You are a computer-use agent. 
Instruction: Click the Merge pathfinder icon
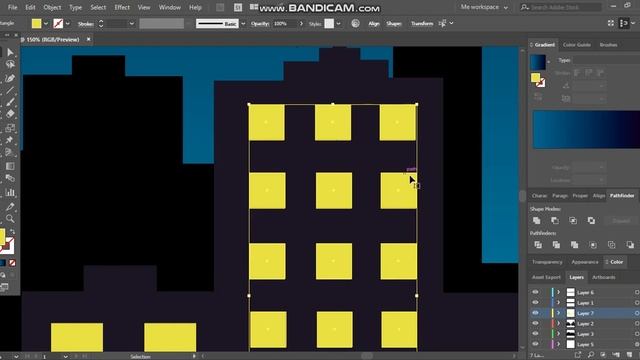574,245
